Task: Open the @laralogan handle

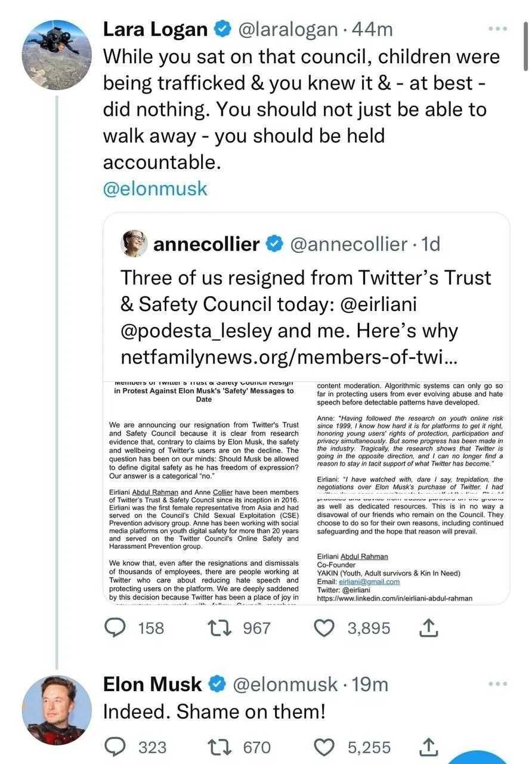Action: point(289,29)
